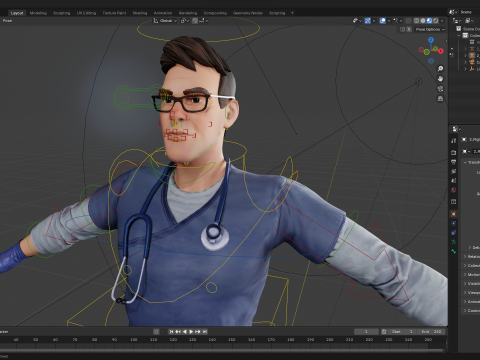Click the blue Z axis gizmo ball
The width and height of the screenshot is (480, 360).
coord(431,40)
